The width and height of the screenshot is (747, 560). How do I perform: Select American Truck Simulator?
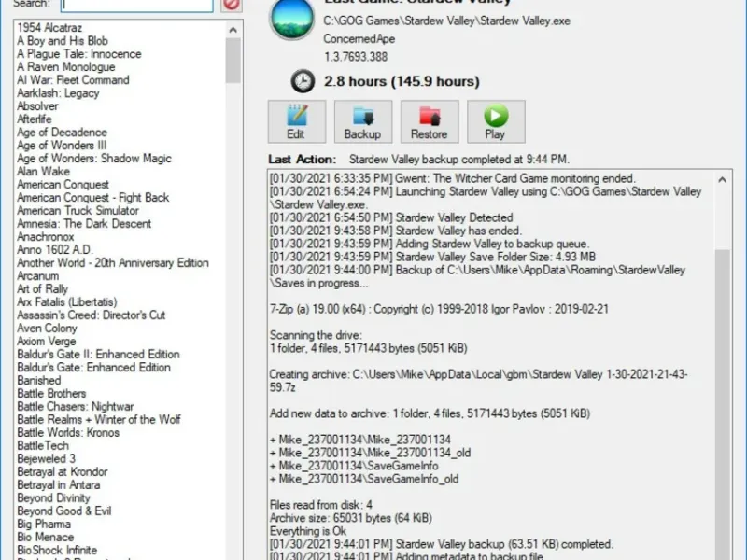[x=78, y=211]
